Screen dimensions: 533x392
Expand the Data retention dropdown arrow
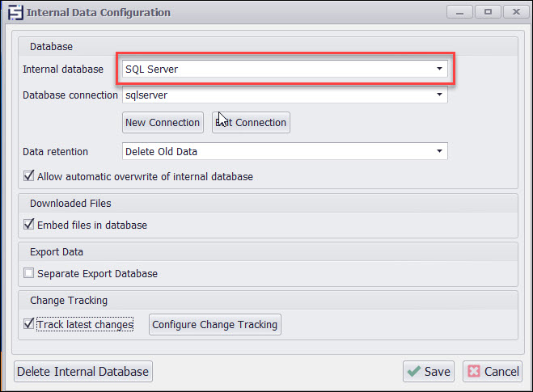[x=439, y=151]
